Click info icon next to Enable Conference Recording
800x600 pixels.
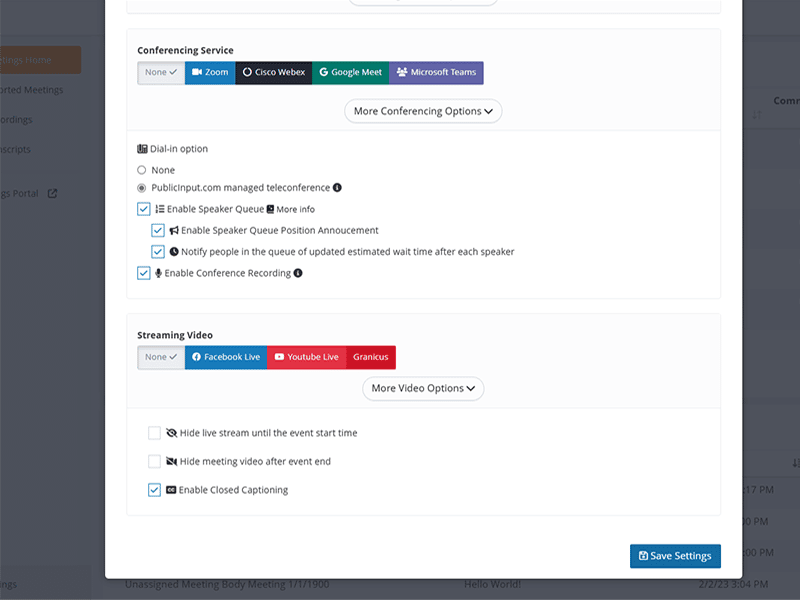pyautogui.click(x=298, y=273)
